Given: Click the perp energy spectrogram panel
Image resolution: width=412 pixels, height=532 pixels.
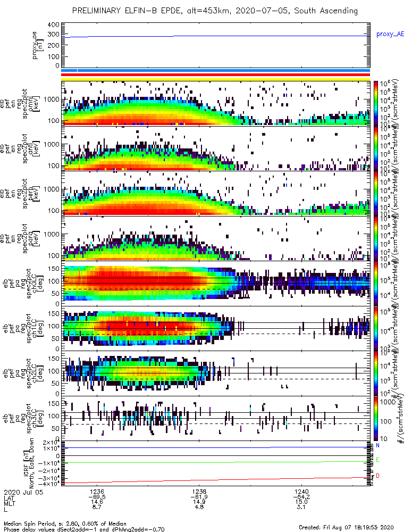Looking at the screenshot, I should coord(215,194).
